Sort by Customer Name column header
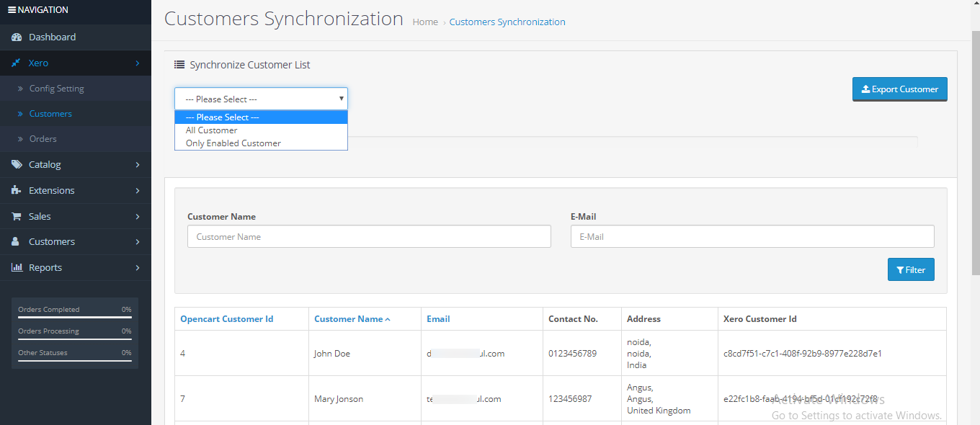Image resolution: width=980 pixels, height=425 pixels. pyautogui.click(x=352, y=319)
